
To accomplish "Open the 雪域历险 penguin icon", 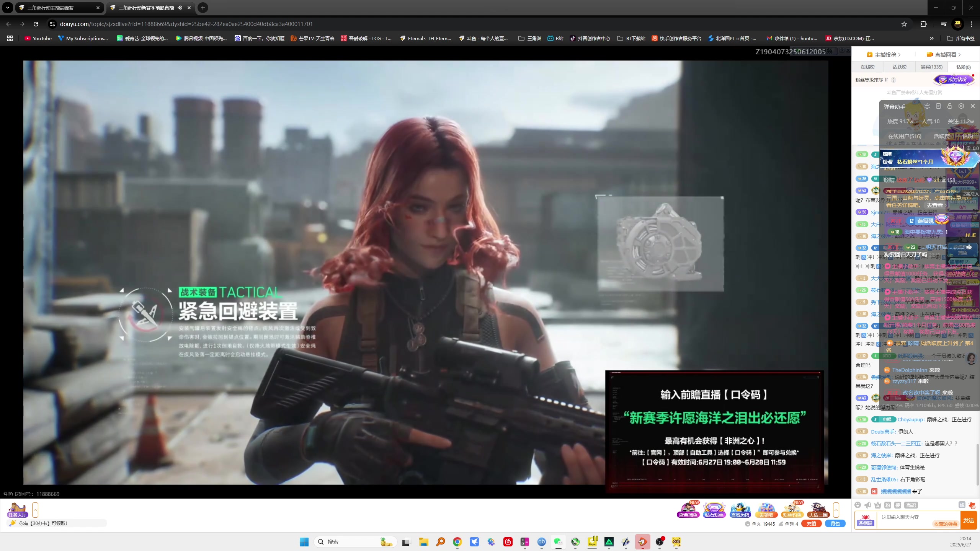I will pos(740,510).
